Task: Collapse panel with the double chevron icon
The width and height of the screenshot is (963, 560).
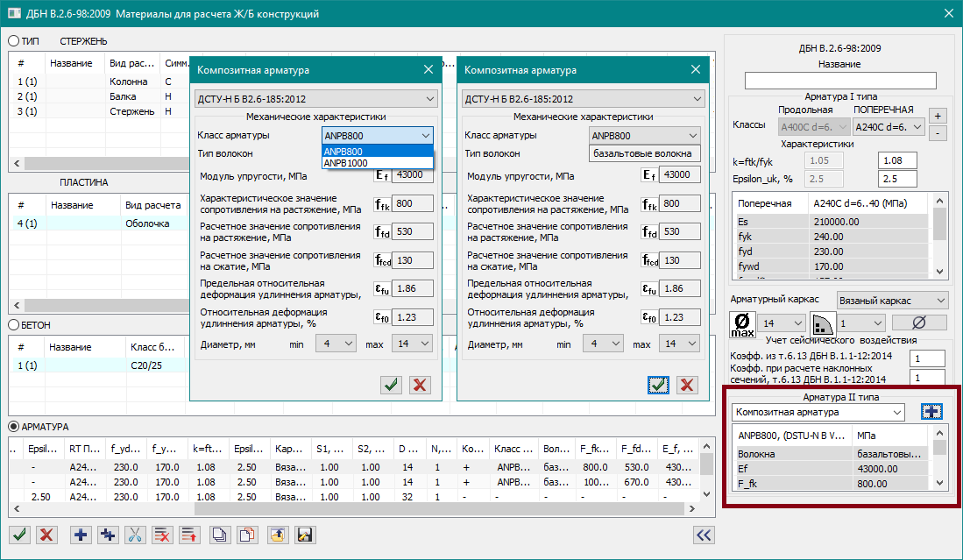Action: click(703, 535)
